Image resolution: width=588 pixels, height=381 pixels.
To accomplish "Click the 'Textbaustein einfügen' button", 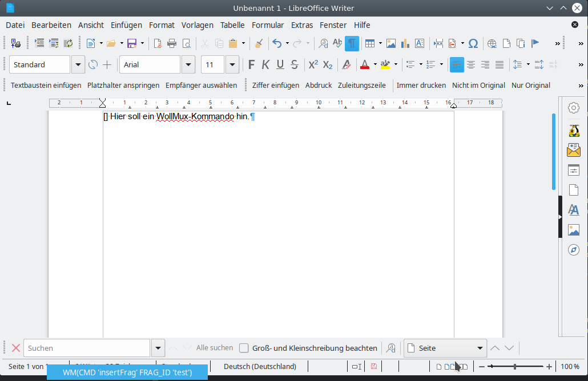I will [46, 85].
